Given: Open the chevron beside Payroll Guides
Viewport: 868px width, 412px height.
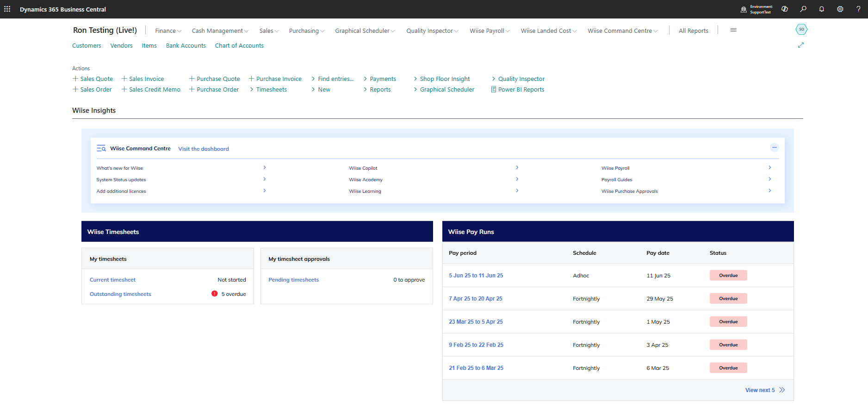Looking at the screenshot, I should pos(770,179).
